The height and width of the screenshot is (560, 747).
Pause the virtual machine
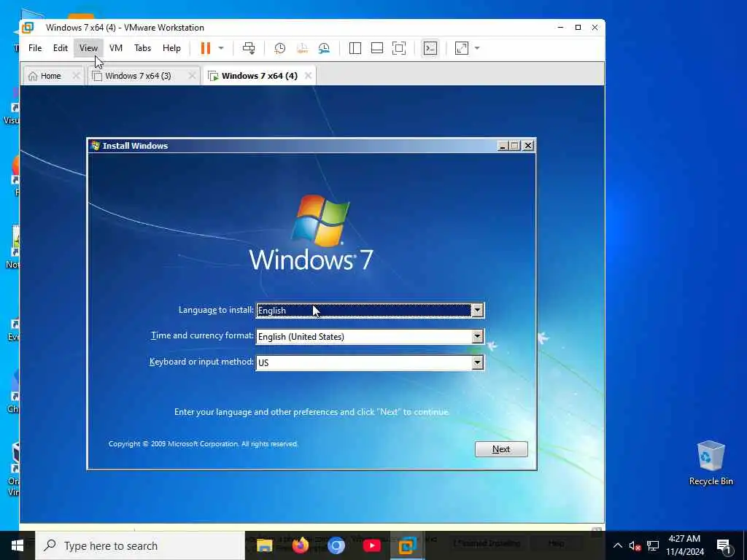(205, 48)
